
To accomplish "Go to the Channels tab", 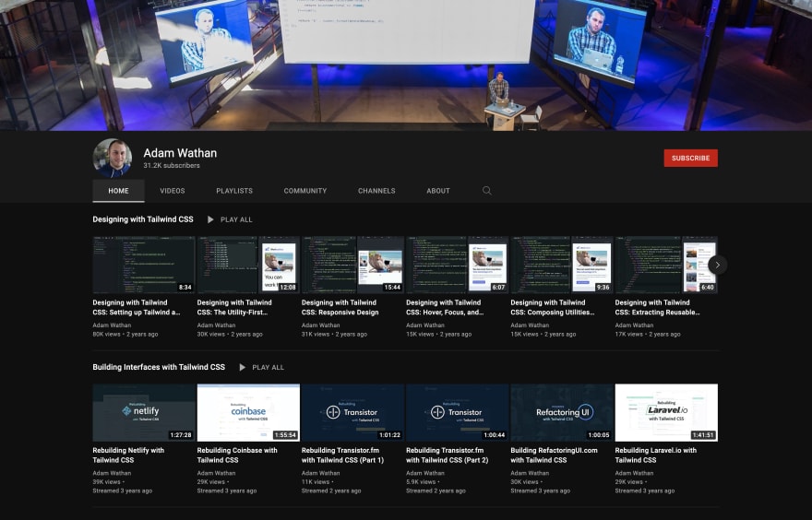I will click(376, 191).
